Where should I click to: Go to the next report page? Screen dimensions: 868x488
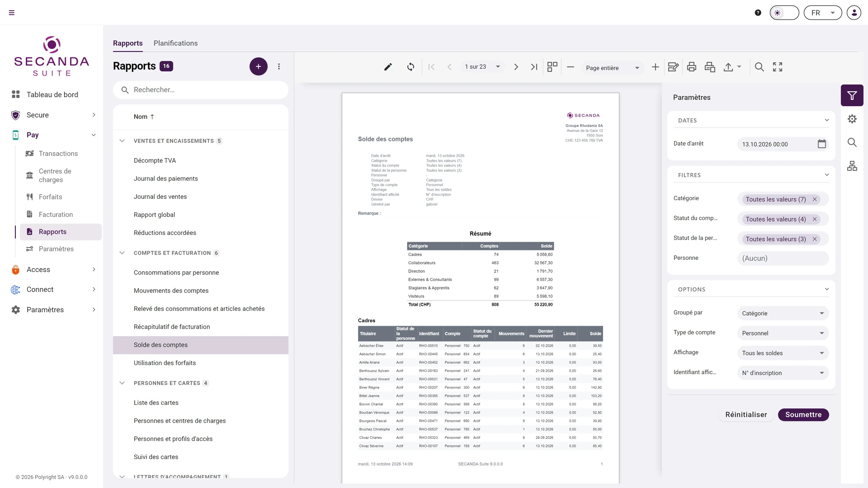point(516,67)
